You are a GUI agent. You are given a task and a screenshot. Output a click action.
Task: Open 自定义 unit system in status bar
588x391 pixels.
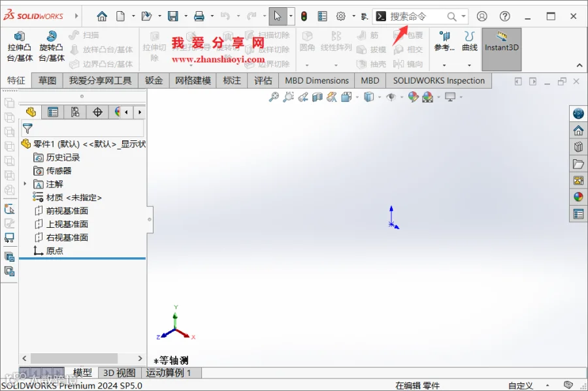[521, 385]
